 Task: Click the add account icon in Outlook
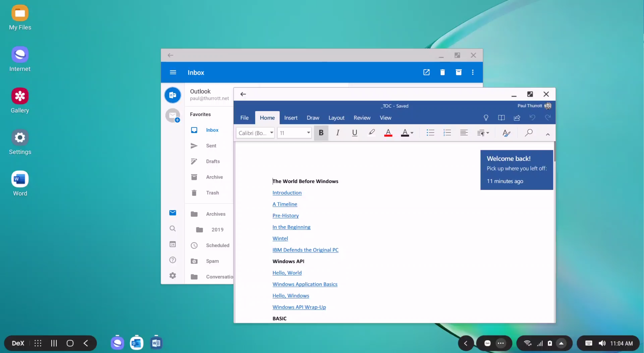(x=173, y=115)
